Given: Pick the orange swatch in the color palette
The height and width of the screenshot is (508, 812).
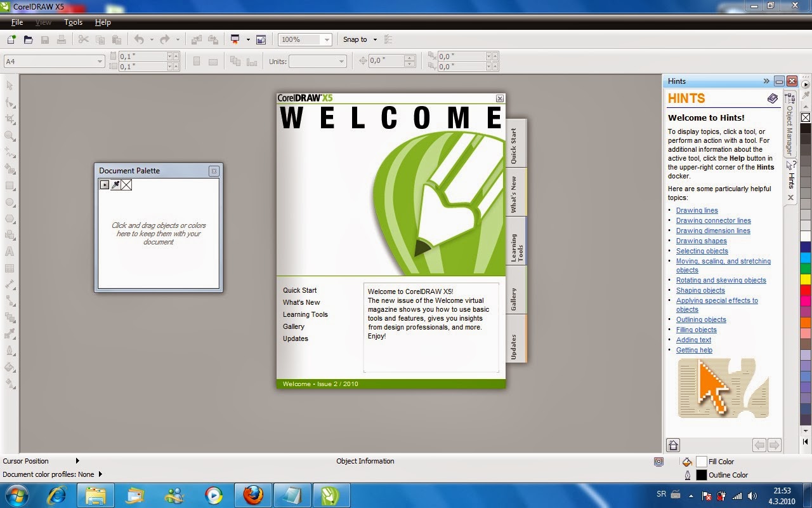Looking at the screenshot, I should 806,323.
